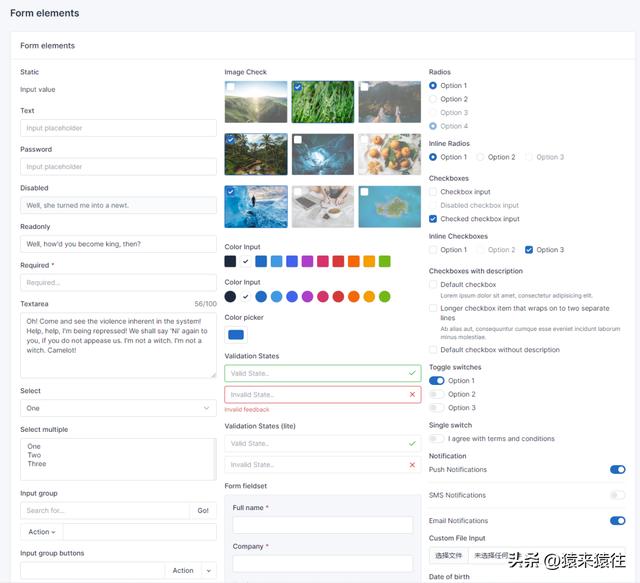Viewport: 640px width, 583px height.
Task: Open the Action dropdown in Input group
Action: pyautogui.click(x=42, y=532)
